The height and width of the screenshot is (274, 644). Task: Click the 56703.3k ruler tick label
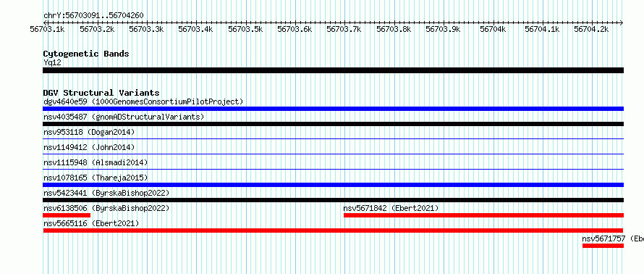(x=147, y=29)
